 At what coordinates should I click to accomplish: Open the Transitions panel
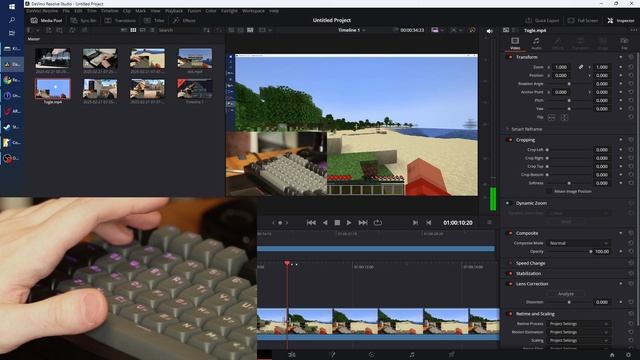click(120, 20)
